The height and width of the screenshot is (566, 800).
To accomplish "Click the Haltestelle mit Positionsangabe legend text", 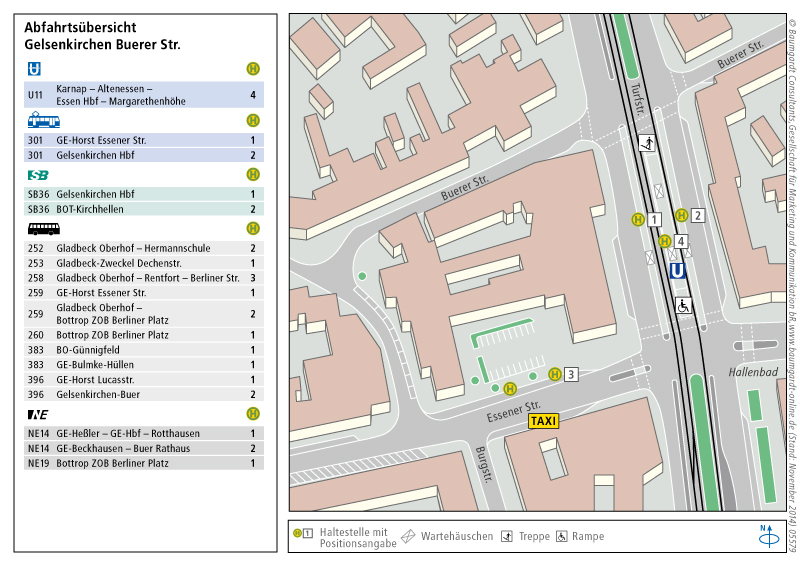I will (358, 537).
